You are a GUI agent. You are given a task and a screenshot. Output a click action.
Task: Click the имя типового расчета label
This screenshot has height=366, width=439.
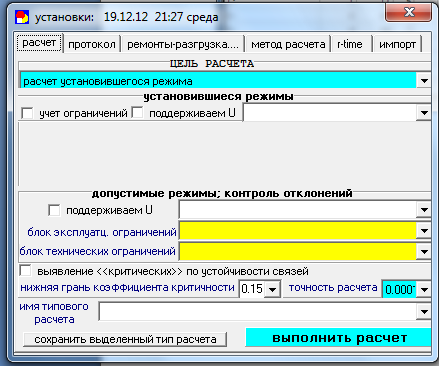[54, 313]
